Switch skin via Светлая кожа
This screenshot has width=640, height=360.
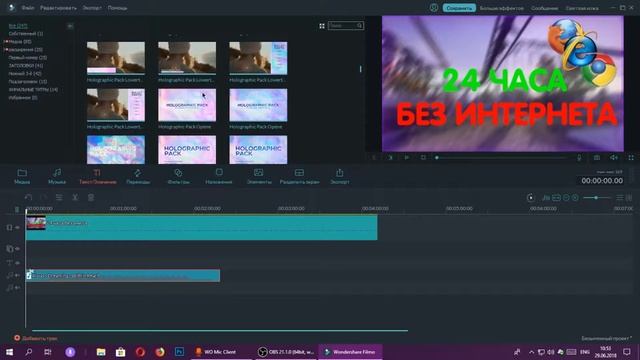582,8
